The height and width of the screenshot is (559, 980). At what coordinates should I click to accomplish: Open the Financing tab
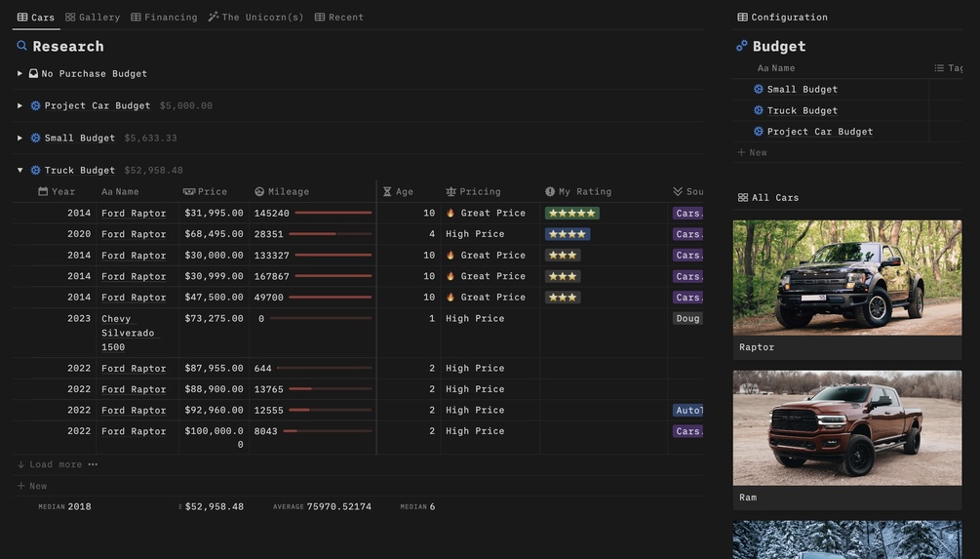point(164,18)
